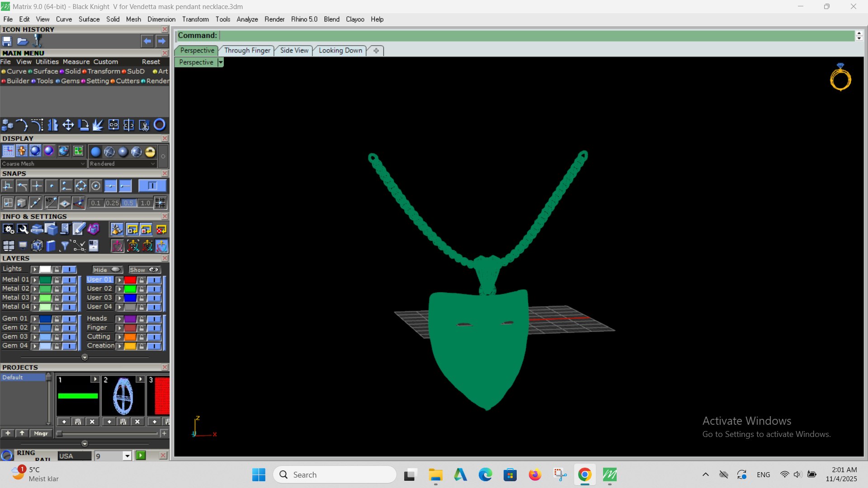Switch to the Through Finger tab
The width and height of the screenshot is (868, 488).
247,50
